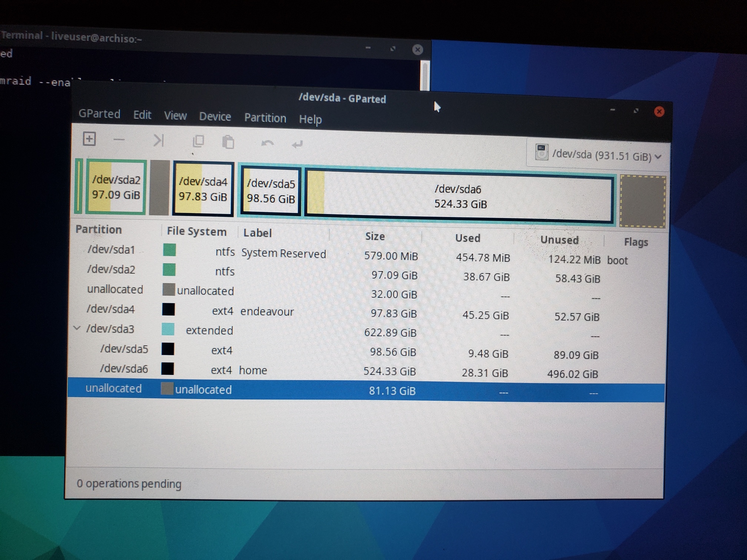Click the System Reserved label text
This screenshot has width=747, height=560.
(283, 254)
